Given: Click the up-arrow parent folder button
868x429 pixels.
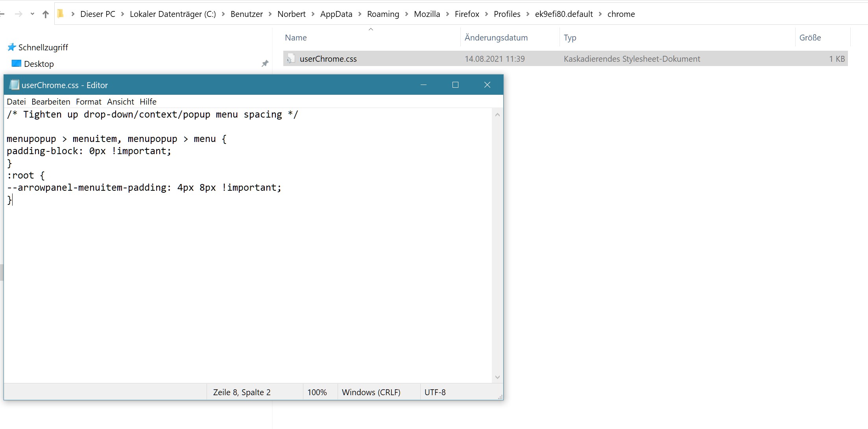Looking at the screenshot, I should pos(46,15).
